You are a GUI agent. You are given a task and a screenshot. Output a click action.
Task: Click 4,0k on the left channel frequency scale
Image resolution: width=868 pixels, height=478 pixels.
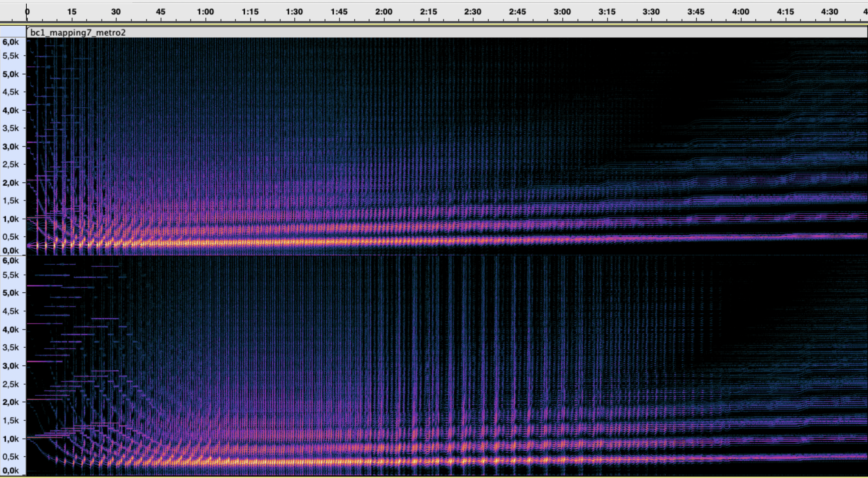pos(11,110)
